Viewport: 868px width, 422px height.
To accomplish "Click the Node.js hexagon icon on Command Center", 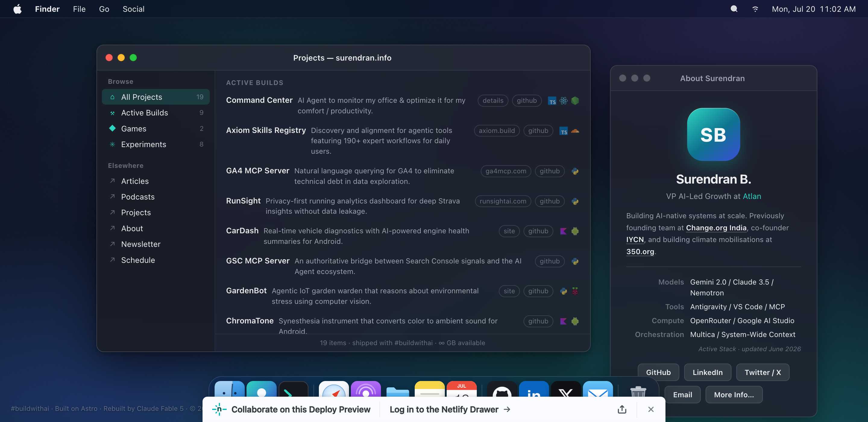I will pos(575,101).
